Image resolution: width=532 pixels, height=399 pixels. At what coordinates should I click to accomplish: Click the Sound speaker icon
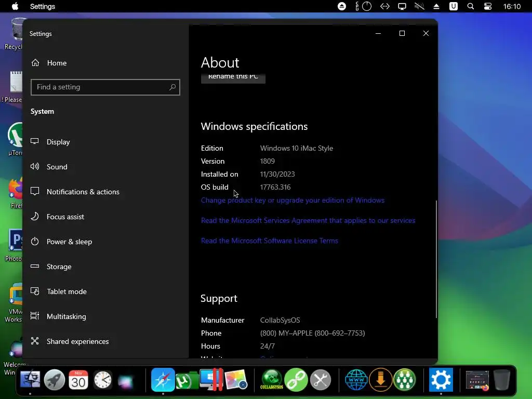(35, 166)
